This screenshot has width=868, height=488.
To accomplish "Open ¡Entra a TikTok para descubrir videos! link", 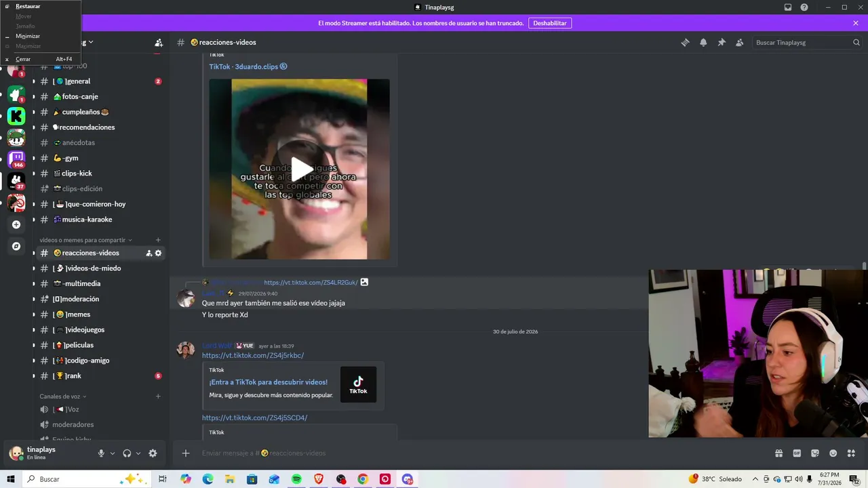I will pos(269,382).
